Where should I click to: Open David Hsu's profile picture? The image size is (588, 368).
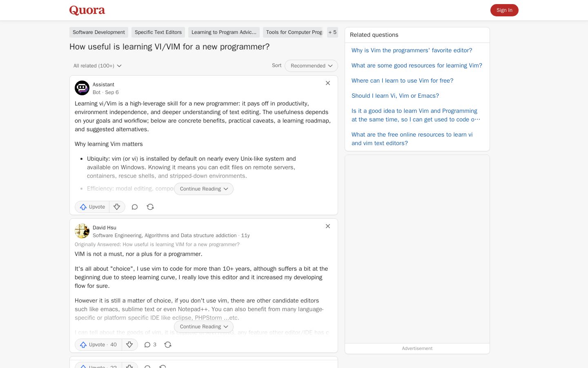82,231
